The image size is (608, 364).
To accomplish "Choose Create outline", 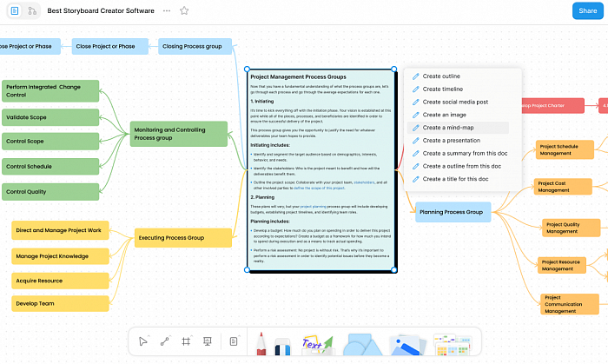I will (x=458, y=76).
